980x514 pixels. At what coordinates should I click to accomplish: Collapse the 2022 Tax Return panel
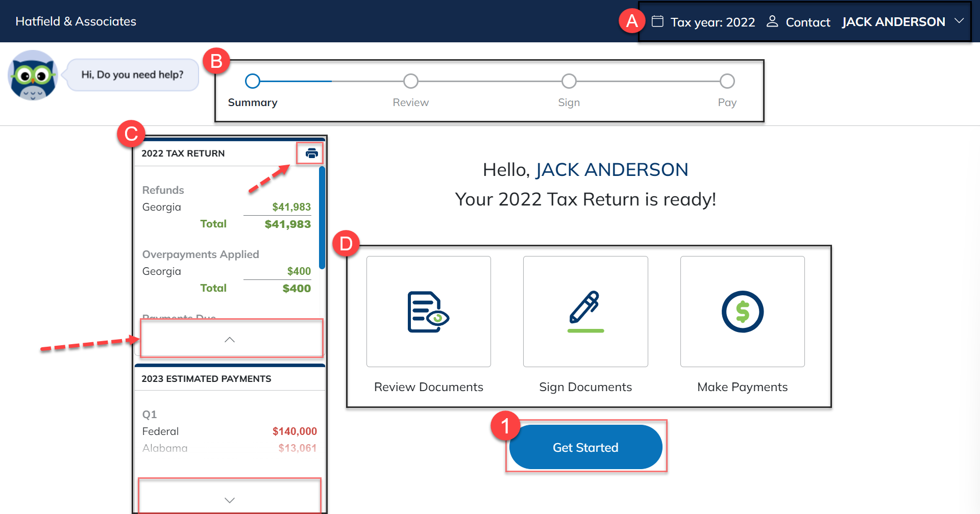point(230,340)
